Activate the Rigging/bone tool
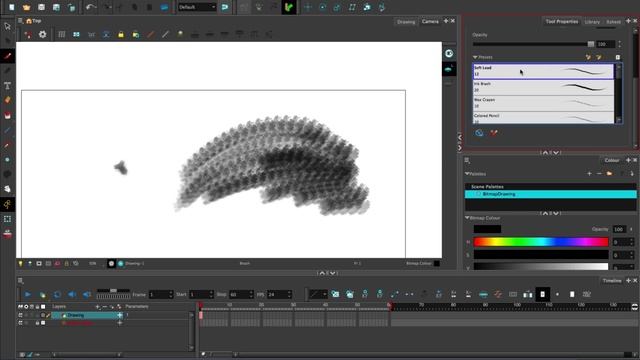Image resolution: width=640 pixels, height=360 pixels. 7,204
